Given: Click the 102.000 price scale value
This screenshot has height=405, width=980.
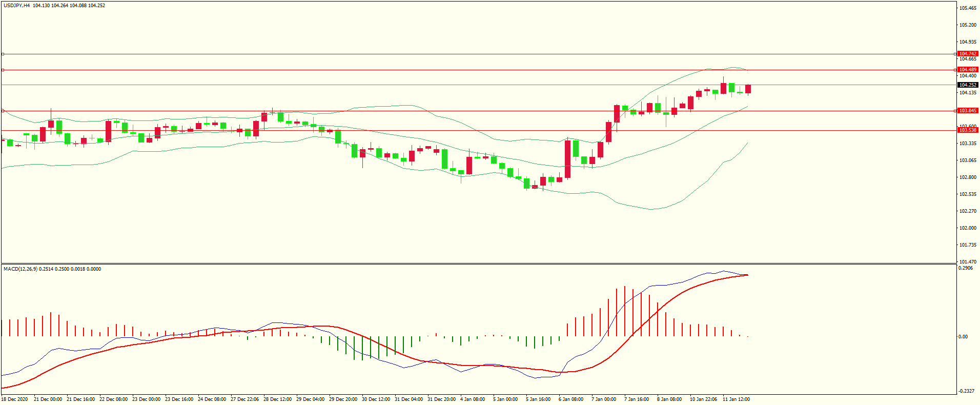Looking at the screenshot, I should [968, 228].
